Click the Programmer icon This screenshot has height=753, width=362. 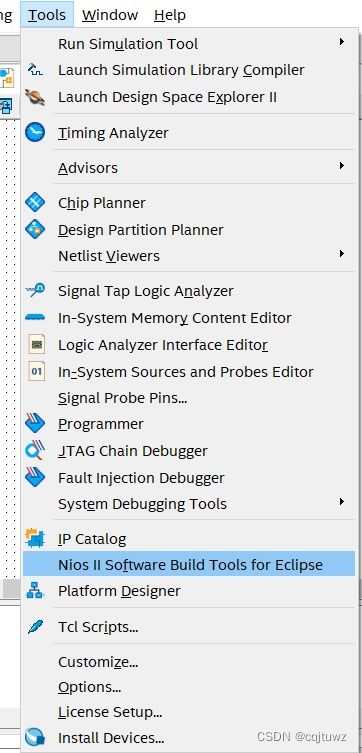(x=35, y=424)
